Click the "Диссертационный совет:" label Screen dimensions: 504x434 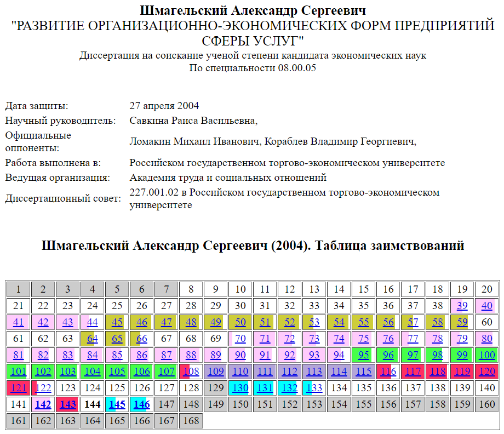click(x=63, y=198)
